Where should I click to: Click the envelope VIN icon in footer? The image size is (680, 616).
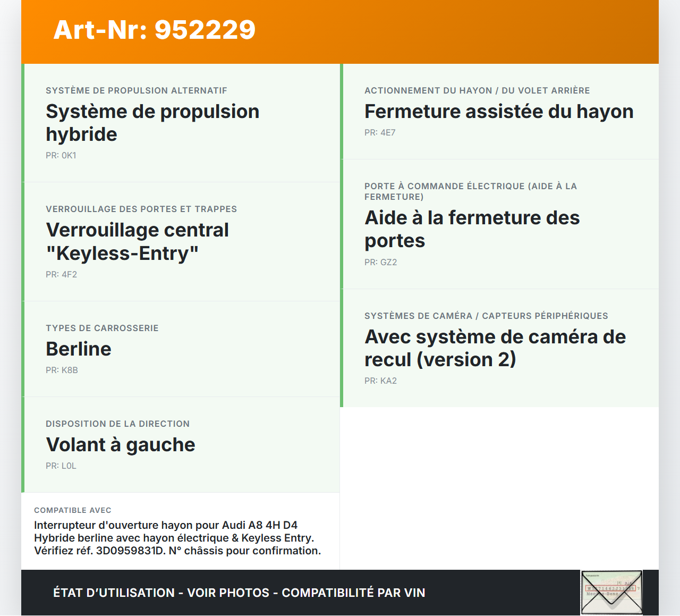611,592
